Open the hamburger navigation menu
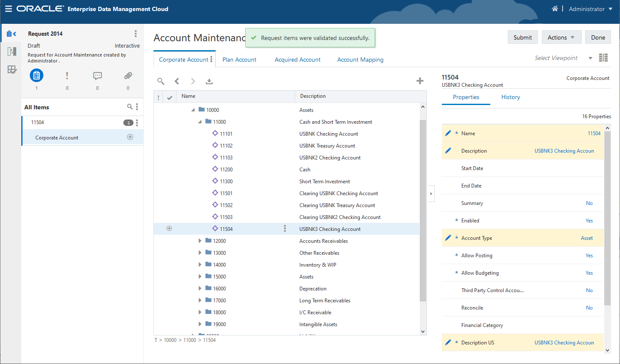Image resolution: width=620 pixels, height=364 pixels. click(x=9, y=9)
